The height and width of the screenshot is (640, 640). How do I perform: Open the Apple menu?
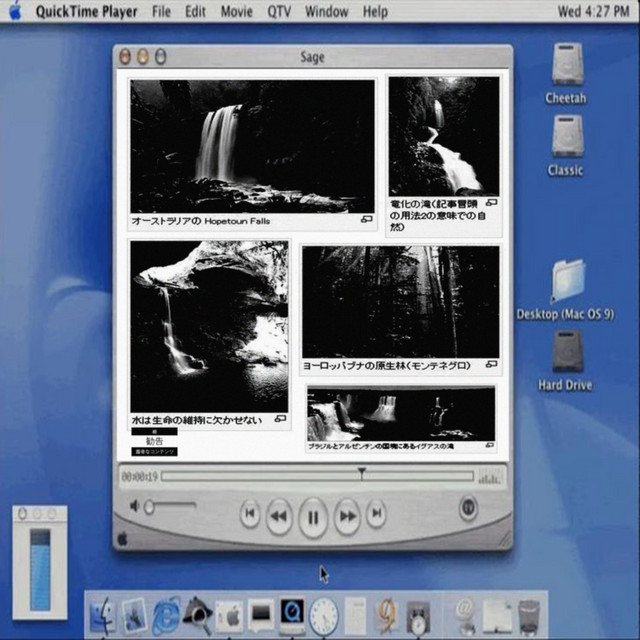click(15, 11)
